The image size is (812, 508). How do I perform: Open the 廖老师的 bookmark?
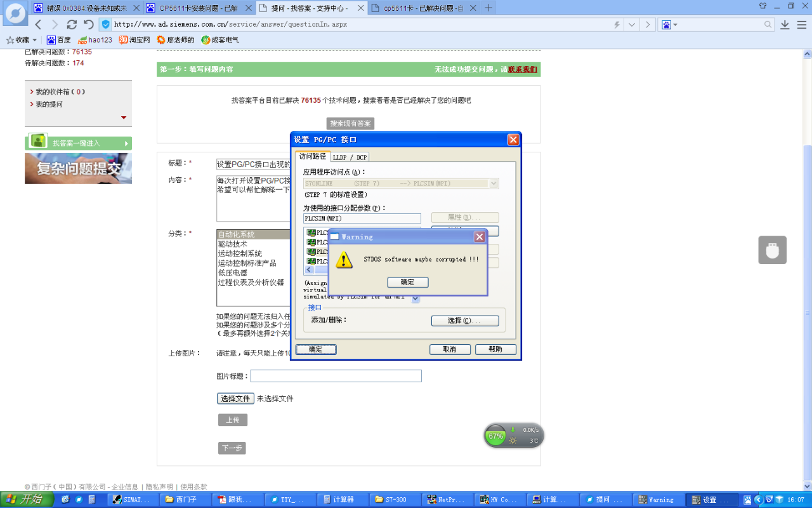click(x=176, y=40)
